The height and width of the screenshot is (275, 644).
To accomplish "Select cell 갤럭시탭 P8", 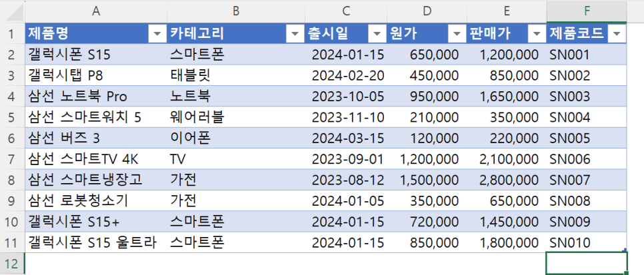I will coord(96,75).
